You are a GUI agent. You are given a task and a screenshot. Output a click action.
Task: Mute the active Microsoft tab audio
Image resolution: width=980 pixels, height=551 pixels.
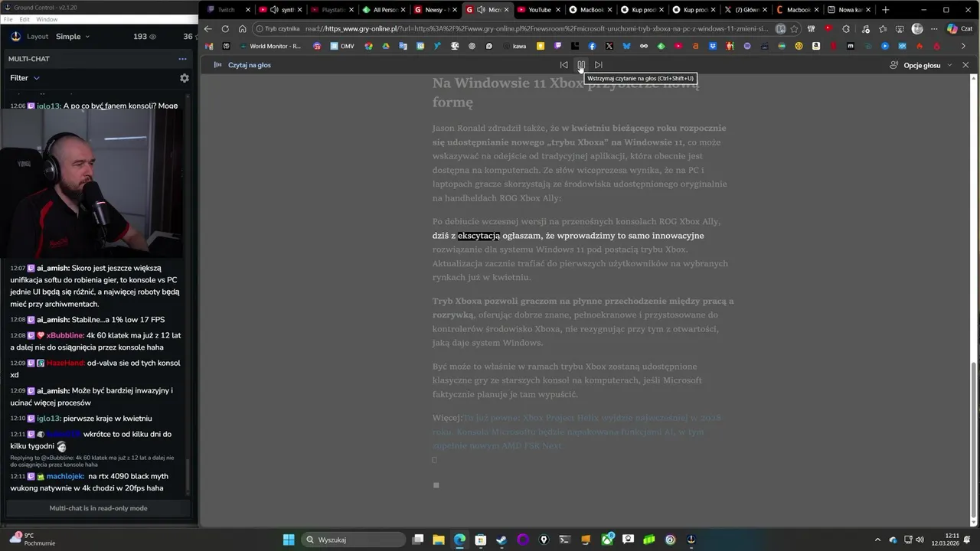point(481,10)
